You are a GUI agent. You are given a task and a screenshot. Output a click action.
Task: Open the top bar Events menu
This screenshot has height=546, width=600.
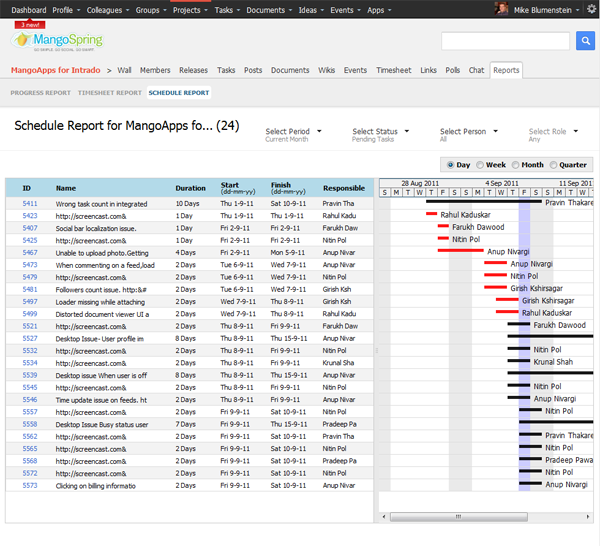point(345,10)
